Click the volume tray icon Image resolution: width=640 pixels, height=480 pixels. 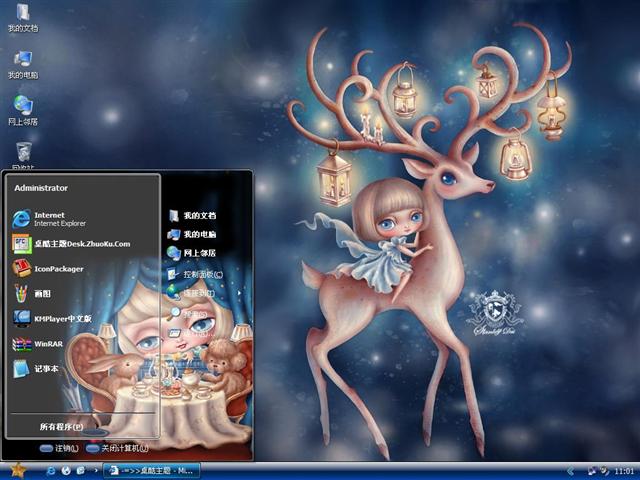click(604, 471)
